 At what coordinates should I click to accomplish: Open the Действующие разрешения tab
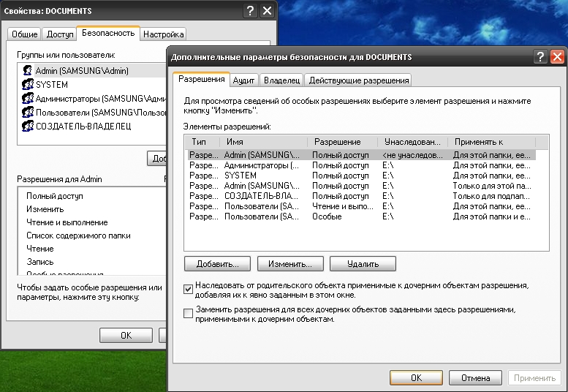pos(358,80)
